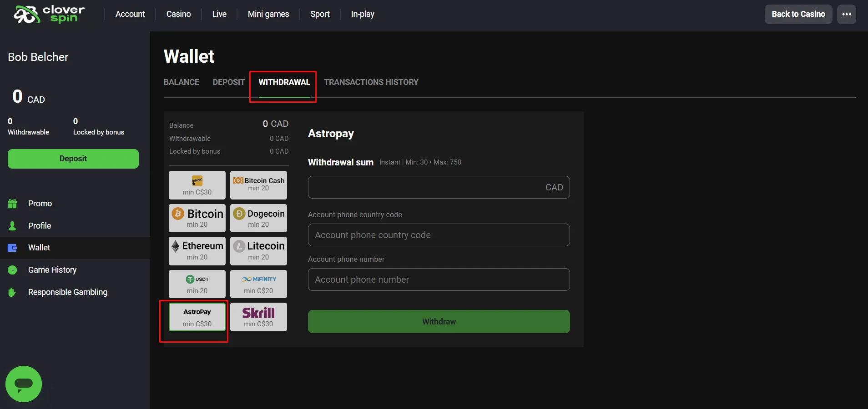
Task: Navigate to Sport section
Action: tap(320, 14)
